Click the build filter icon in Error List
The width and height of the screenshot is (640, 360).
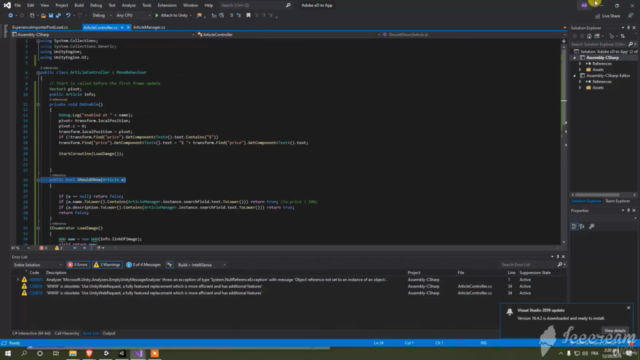click(169, 265)
